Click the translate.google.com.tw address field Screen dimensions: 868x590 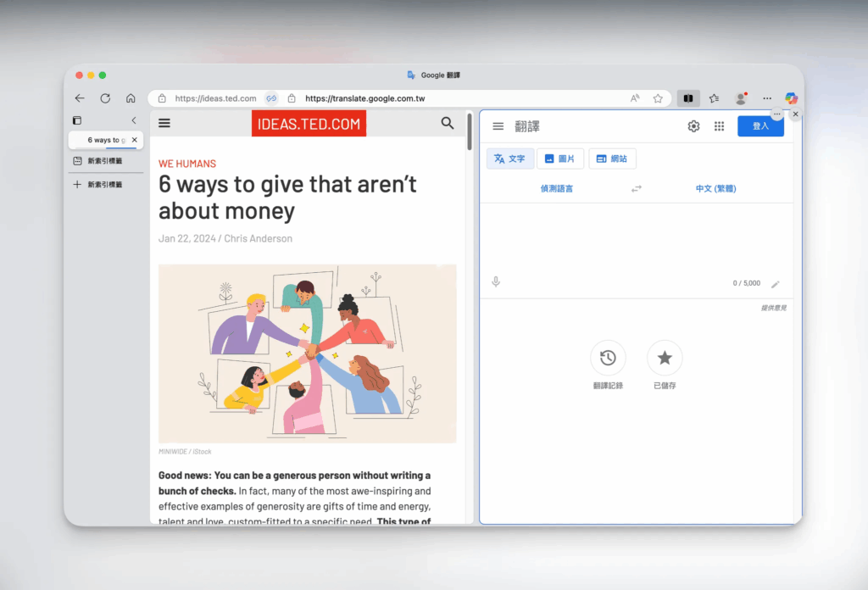coord(365,98)
